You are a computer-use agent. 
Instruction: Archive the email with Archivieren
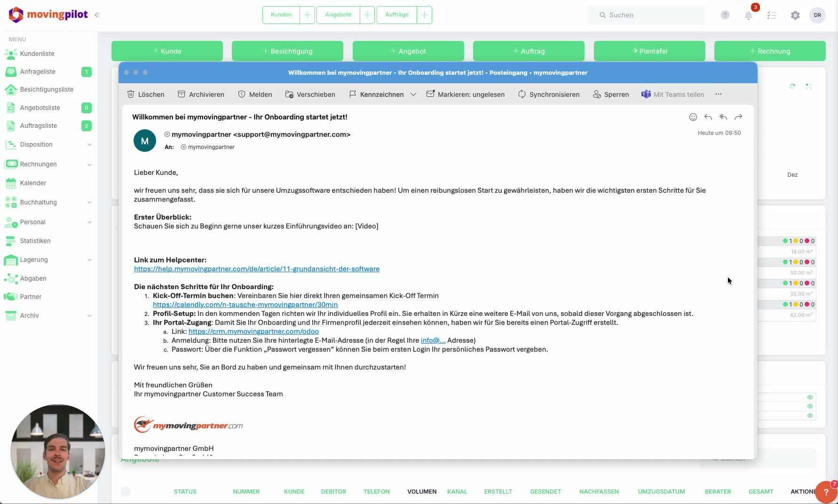point(201,94)
